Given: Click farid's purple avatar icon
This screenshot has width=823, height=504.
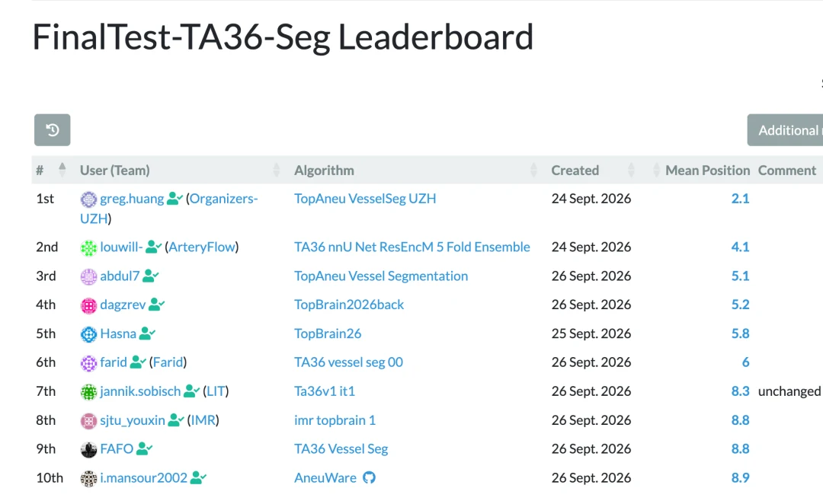Looking at the screenshot, I should pos(88,363).
